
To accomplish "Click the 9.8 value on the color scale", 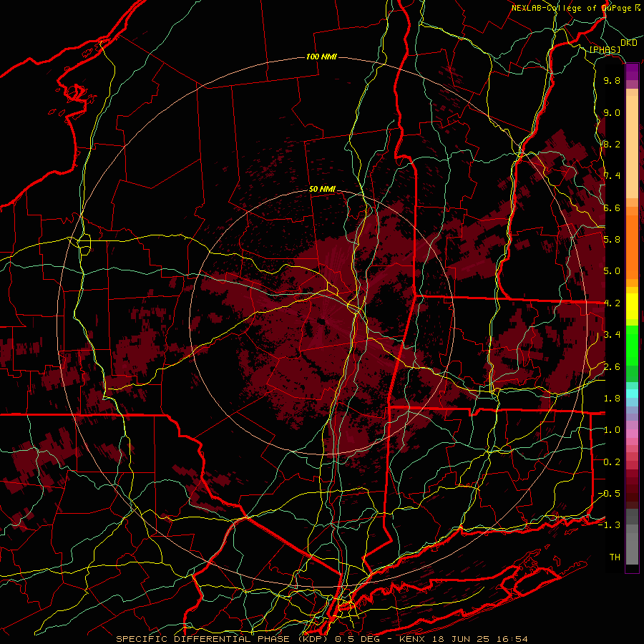I will point(612,80).
